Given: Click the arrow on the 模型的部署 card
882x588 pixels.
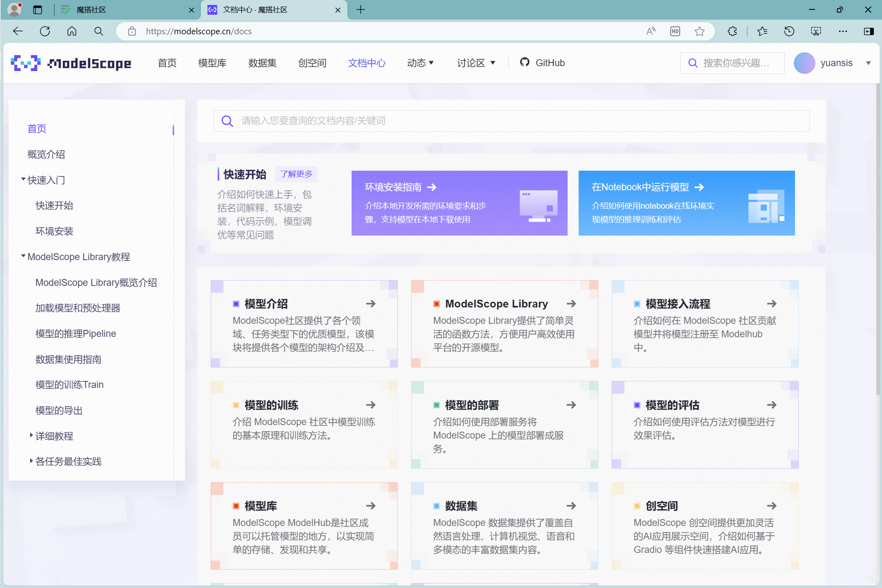Looking at the screenshot, I should (x=571, y=405).
